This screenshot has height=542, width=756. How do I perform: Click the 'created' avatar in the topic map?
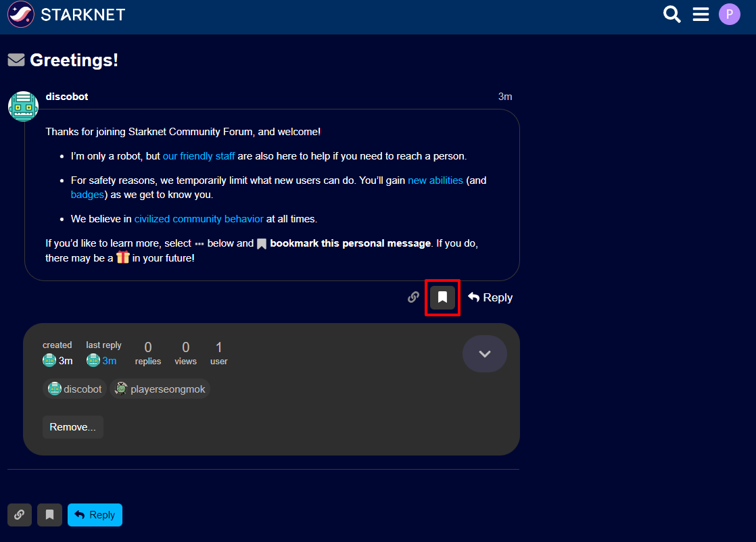tap(49, 360)
